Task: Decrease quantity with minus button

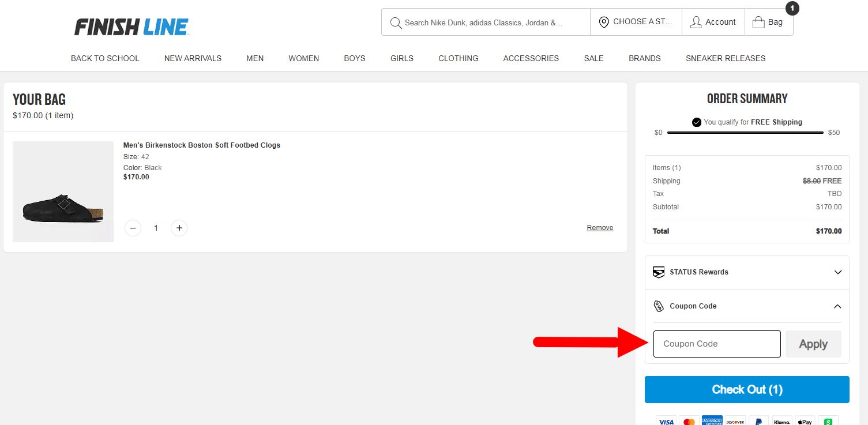Action: click(133, 228)
